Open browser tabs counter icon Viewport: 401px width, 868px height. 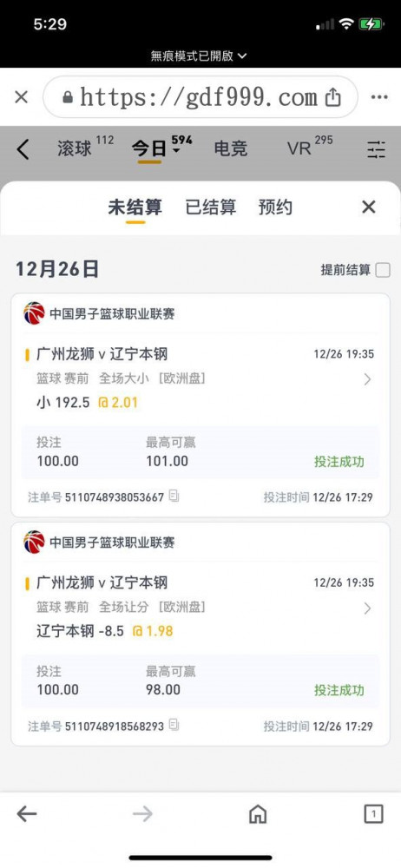coord(373,814)
